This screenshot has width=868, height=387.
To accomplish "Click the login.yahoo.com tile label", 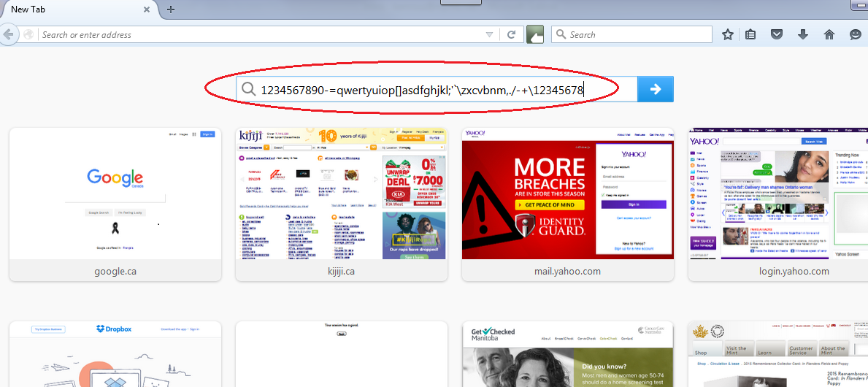I will pos(794,272).
